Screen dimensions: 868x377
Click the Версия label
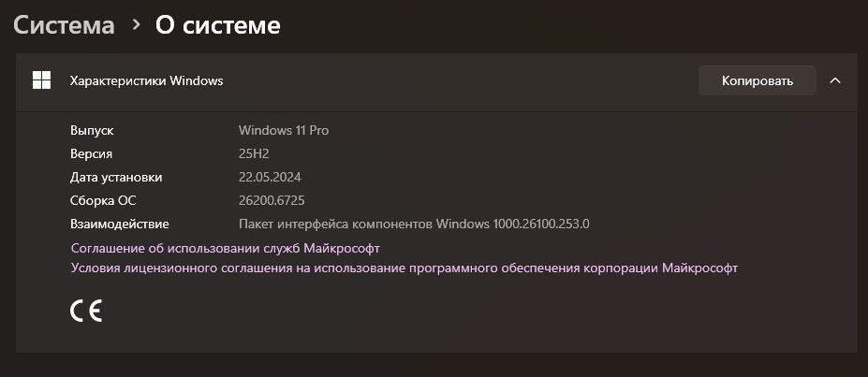click(92, 153)
